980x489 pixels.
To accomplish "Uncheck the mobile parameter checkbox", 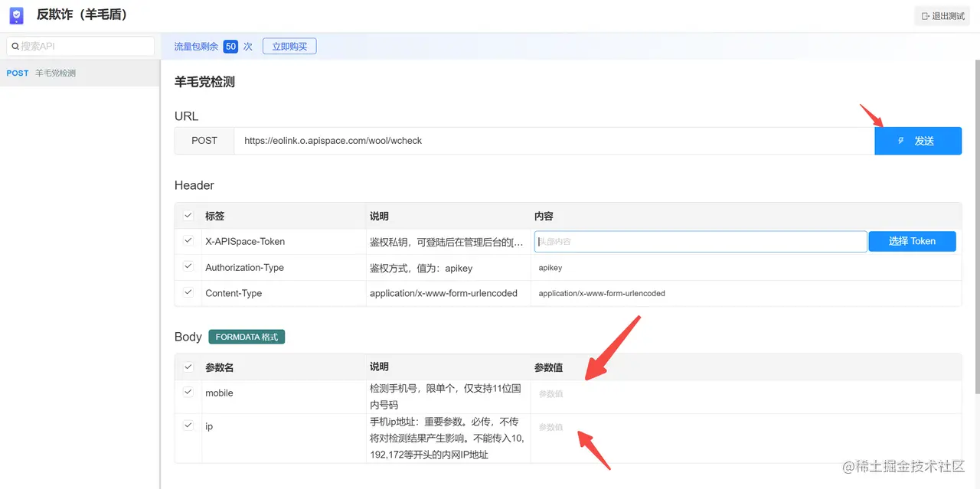I will tap(188, 393).
